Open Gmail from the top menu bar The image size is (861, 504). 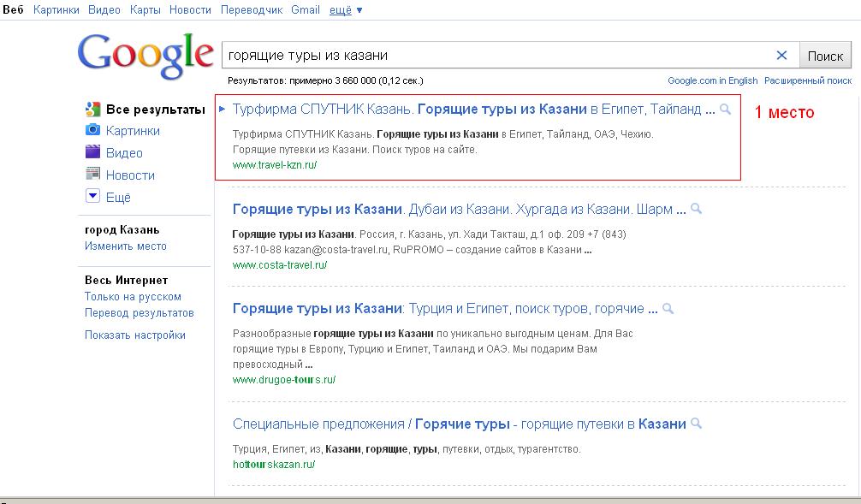click(306, 9)
